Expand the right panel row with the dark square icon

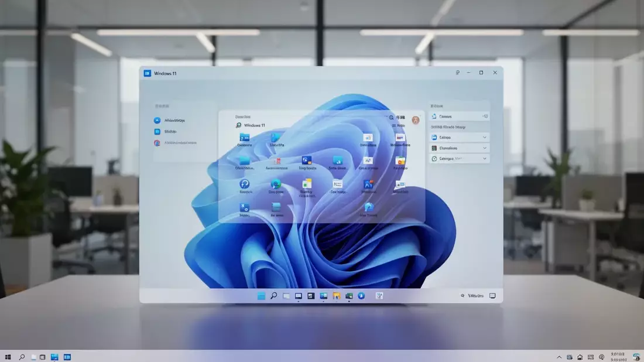(x=459, y=148)
